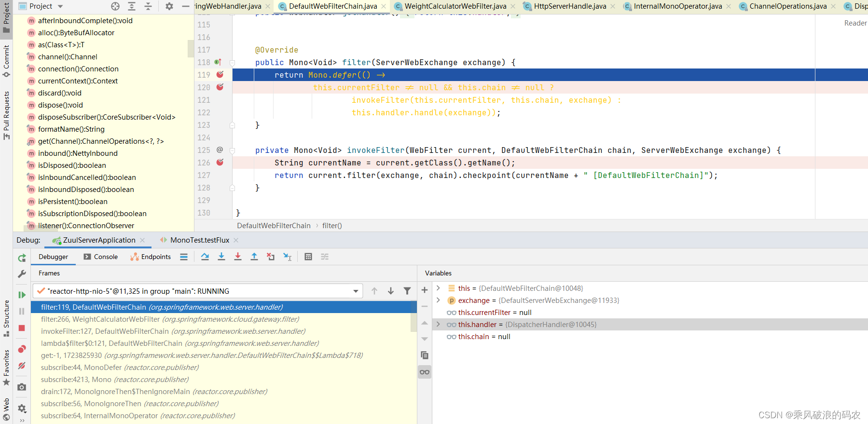The height and width of the screenshot is (424, 868).
Task: Click Collapse All in Project panel
Action: 148,6
